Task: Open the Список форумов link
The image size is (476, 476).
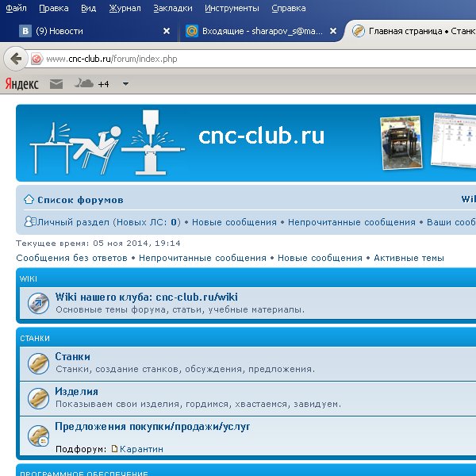Action: [x=80, y=200]
